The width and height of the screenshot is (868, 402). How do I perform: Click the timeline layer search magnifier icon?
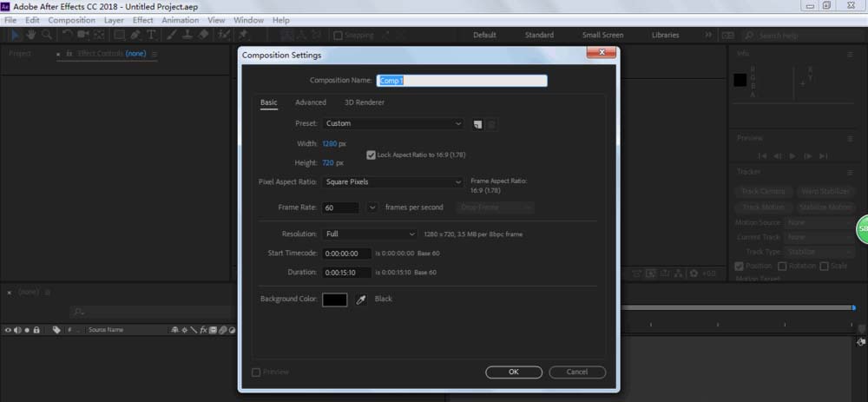[x=79, y=313]
